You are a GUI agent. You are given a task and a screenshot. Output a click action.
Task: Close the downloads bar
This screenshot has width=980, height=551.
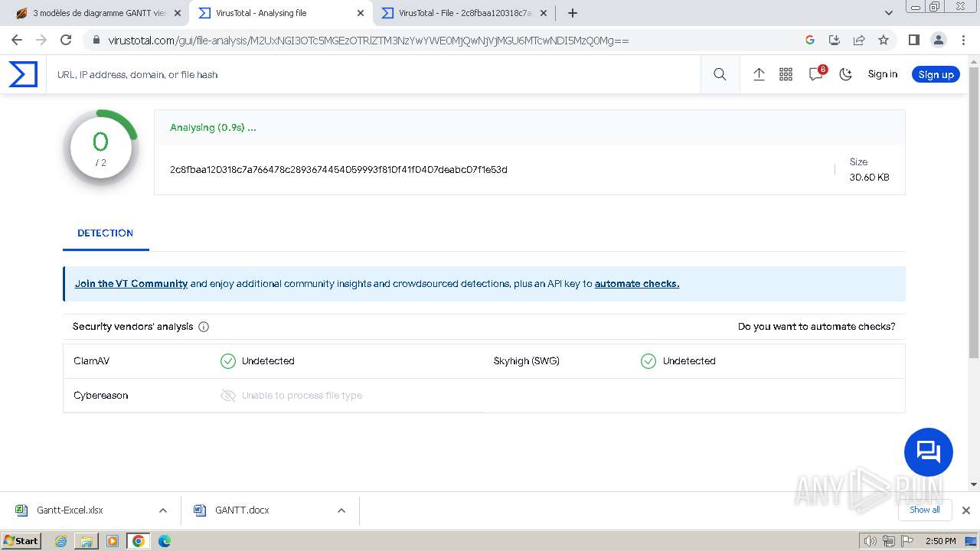click(966, 510)
